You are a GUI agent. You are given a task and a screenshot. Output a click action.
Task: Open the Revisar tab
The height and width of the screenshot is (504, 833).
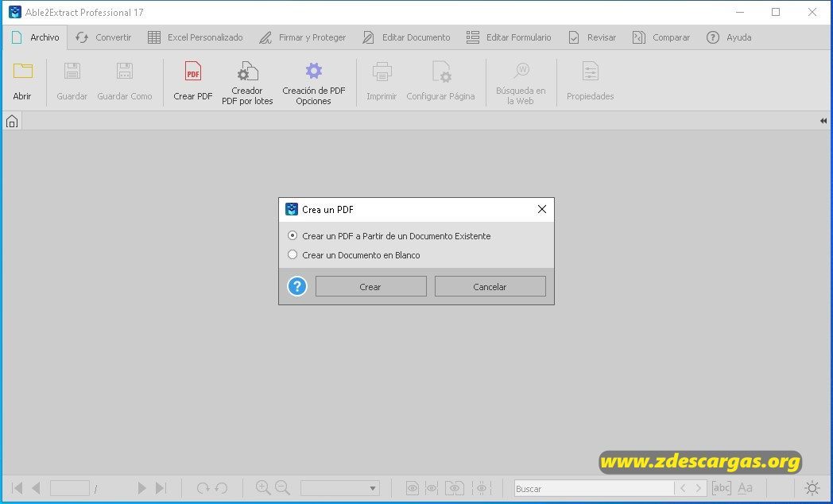(x=592, y=37)
